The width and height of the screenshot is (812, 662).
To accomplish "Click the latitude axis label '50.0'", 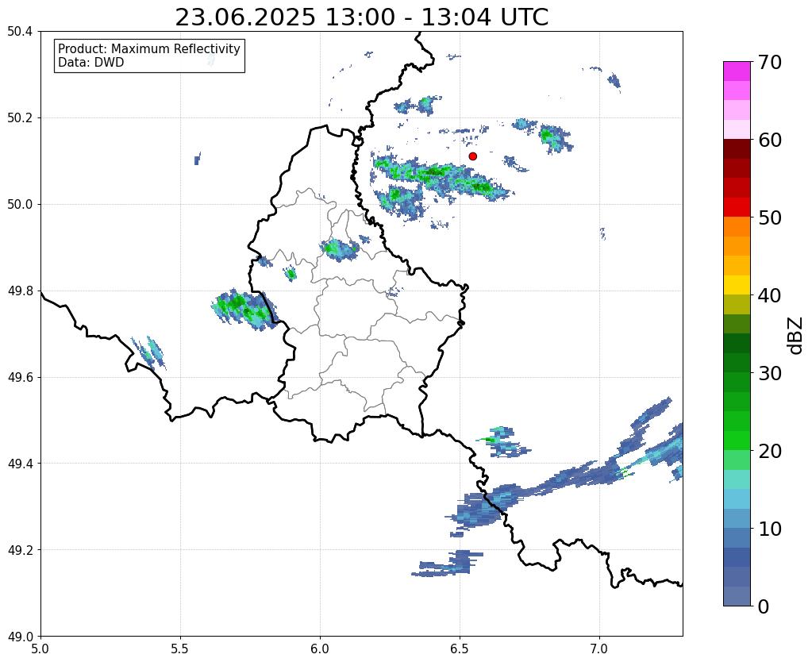I will click(20, 205).
